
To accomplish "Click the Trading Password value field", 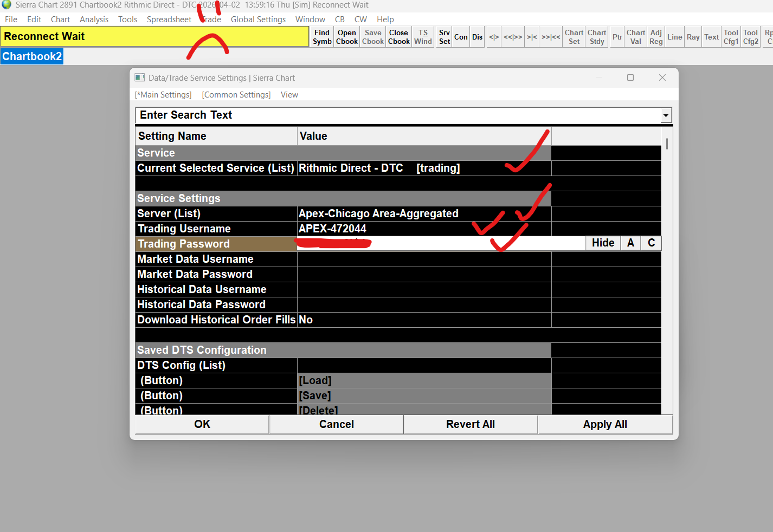I will click(441, 243).
